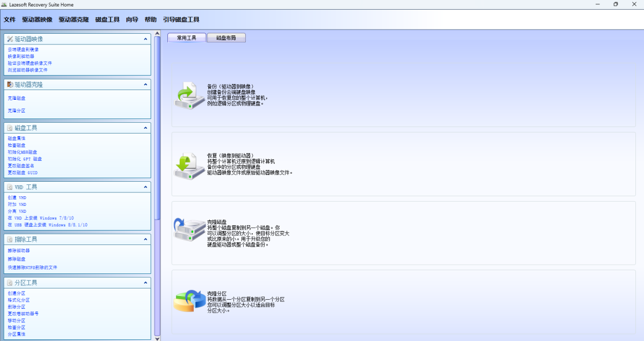This screenshot has width=644, height=341.
Task: Collapse the 驱动器映像 panel
Action: pyautogui.click(x=145, y=39)
